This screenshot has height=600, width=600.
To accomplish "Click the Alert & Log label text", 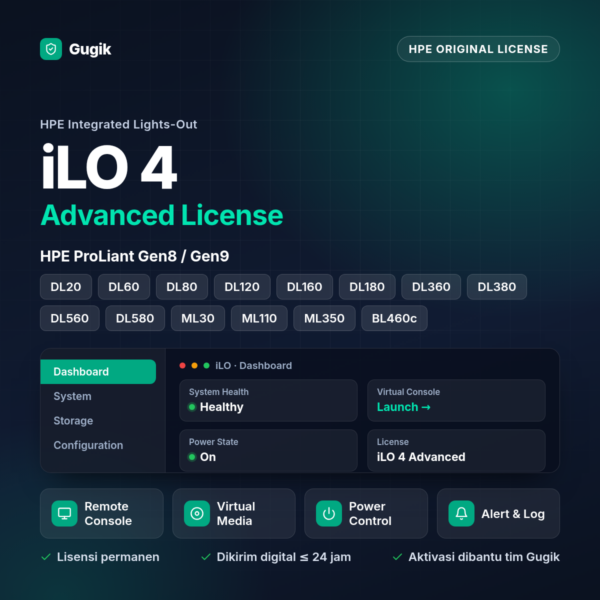I will [x=513, y=514].
